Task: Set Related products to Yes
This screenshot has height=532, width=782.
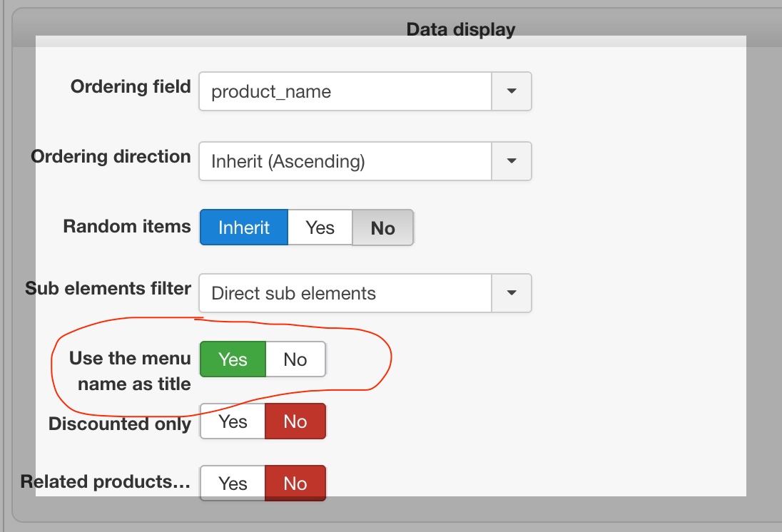Action: tap(233, 484)
